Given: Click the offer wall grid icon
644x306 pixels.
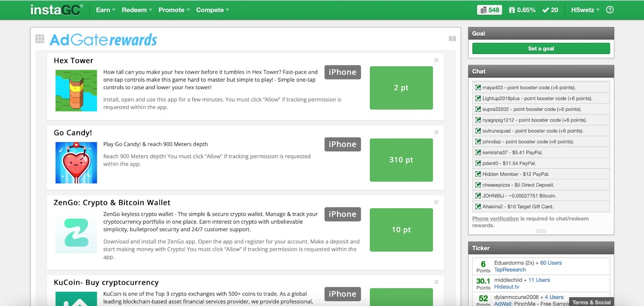Looking at the screenshot, I should (x=39, y=39).
